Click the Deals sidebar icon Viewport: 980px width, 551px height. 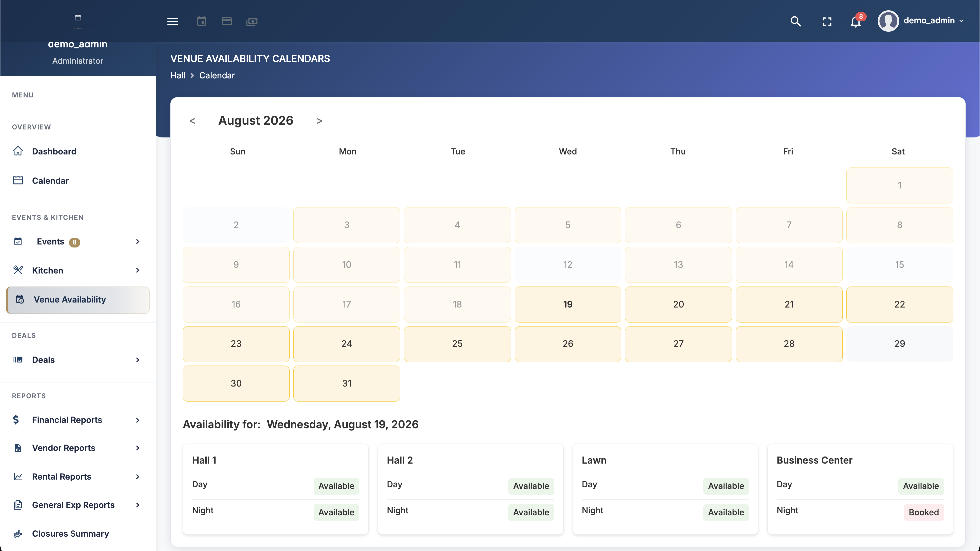coord(18,360)
